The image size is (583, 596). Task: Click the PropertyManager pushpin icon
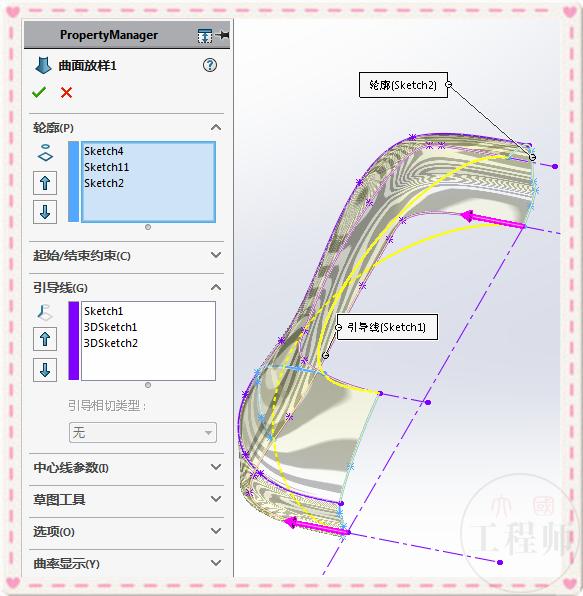tap(223, 35)
